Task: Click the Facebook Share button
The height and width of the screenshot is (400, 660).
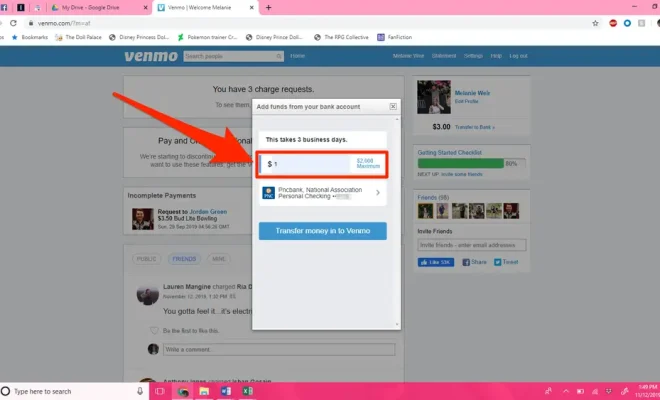Action: pos(474,262)
